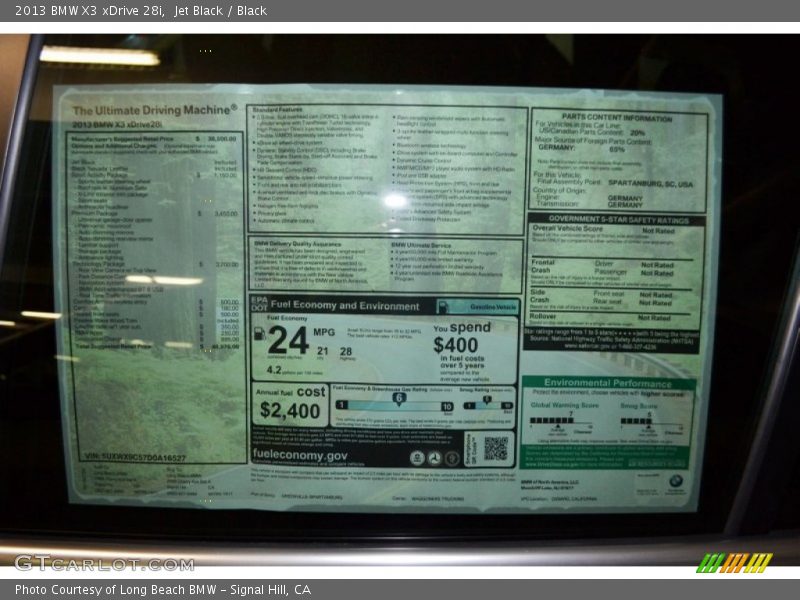
Task: Select the smog rating marker on the fuel label
Action: 487,399
